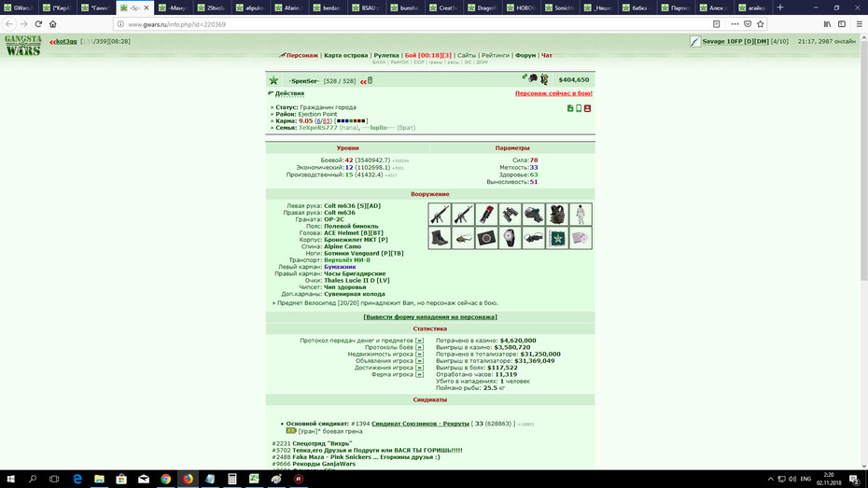
Task: Click the green document icon in profile
Action: coord(570,108)
